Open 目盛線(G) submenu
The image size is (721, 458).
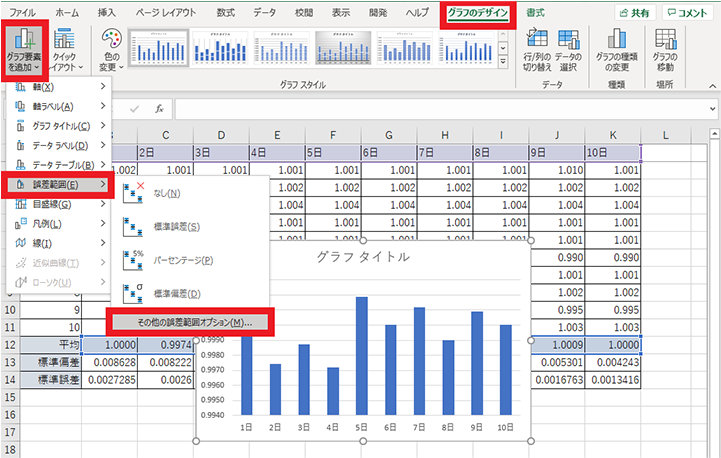[60, 204]
